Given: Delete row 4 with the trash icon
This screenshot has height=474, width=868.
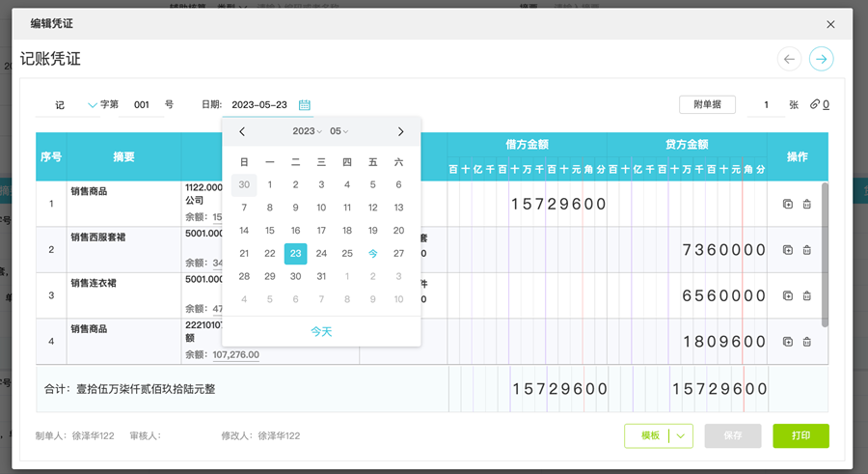Looking at the screenshot, I should [x=807, y=342].
